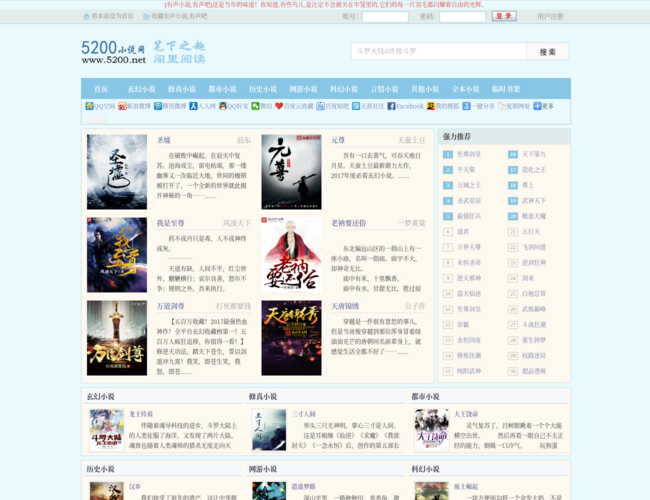The image size is (650, 500).
Task: Open the 全本小说 navigation item
Action: [x=466, y=89]
